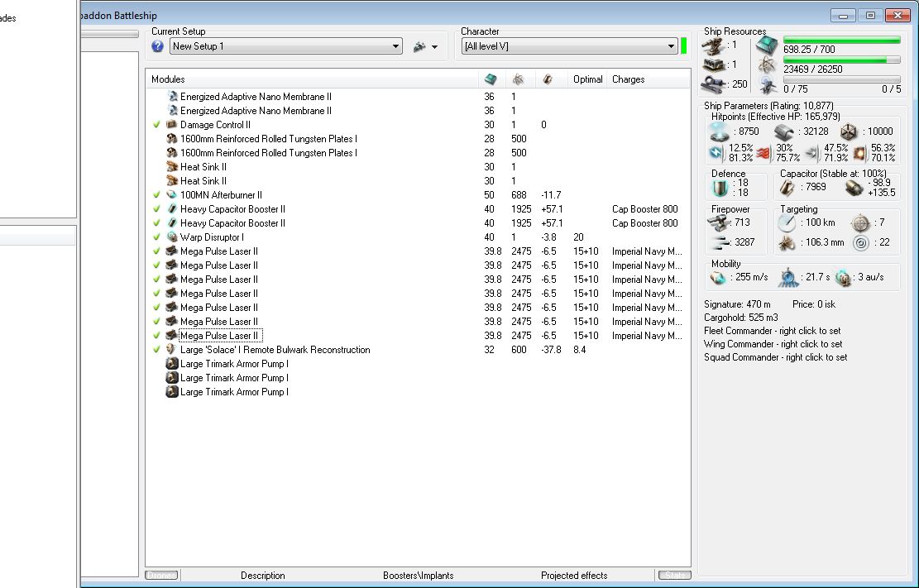The width and height of the screenshot is (919, 588).
Task: Open the Boosters\Implants tab
Action: (418, 576)
